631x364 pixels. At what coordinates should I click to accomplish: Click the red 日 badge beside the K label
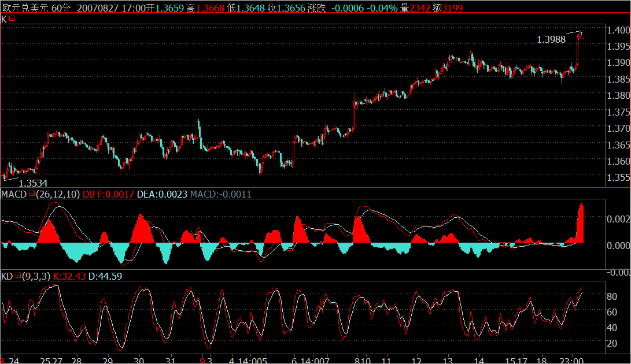[x=12, y=19]
